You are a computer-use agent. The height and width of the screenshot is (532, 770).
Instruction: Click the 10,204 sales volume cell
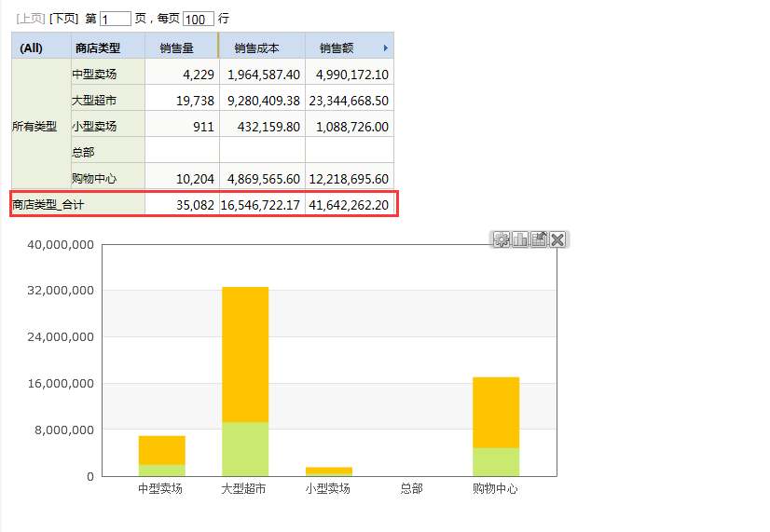pos(182,176)
